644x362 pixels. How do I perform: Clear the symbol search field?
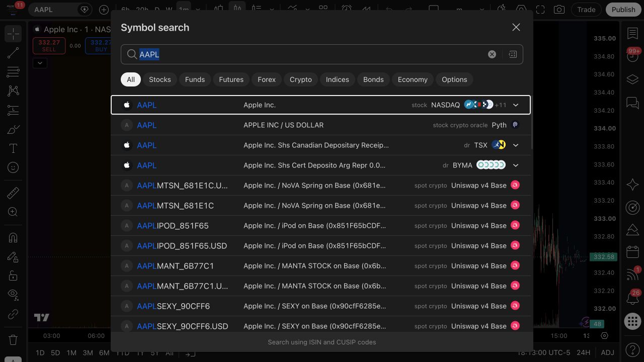click(492, 54)
